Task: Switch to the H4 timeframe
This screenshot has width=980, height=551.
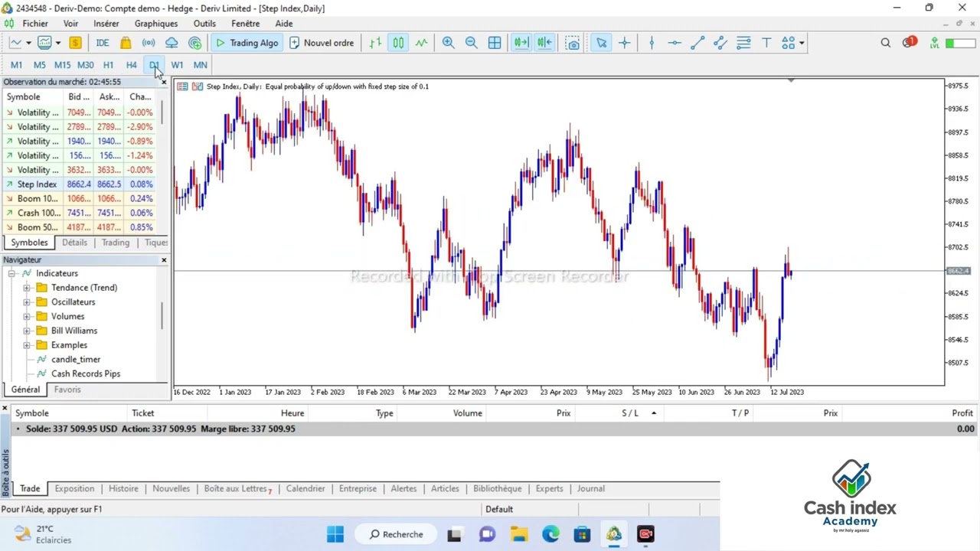Action: coord(131,65)
